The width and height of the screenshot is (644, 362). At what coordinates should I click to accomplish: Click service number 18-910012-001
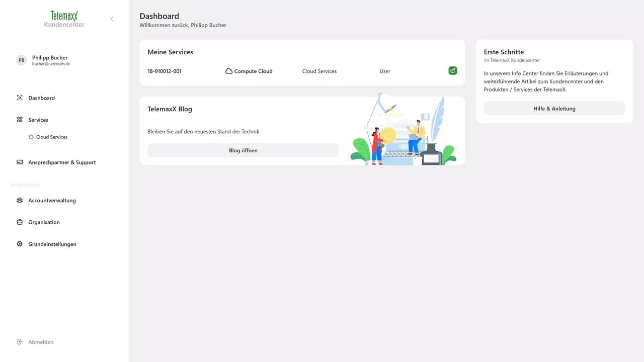[165, 71]
